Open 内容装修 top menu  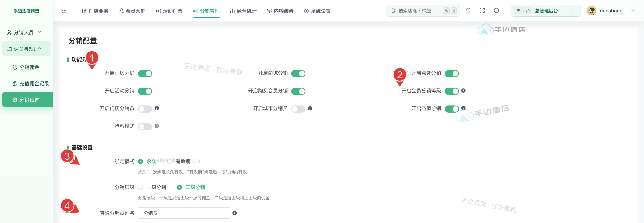280,11
